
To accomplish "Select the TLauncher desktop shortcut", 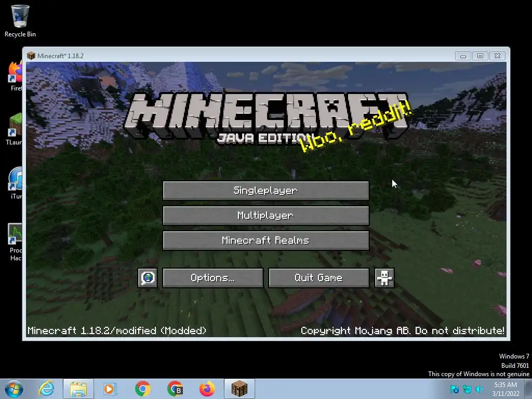I will click(x=14, y=129).
